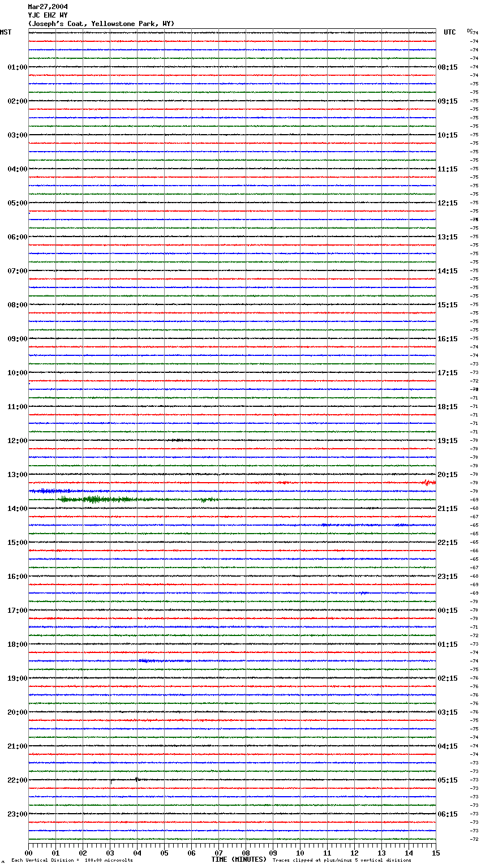Click 'Traces clipped at plus/minus 5 vertical divisions' note

click(342, 861)
